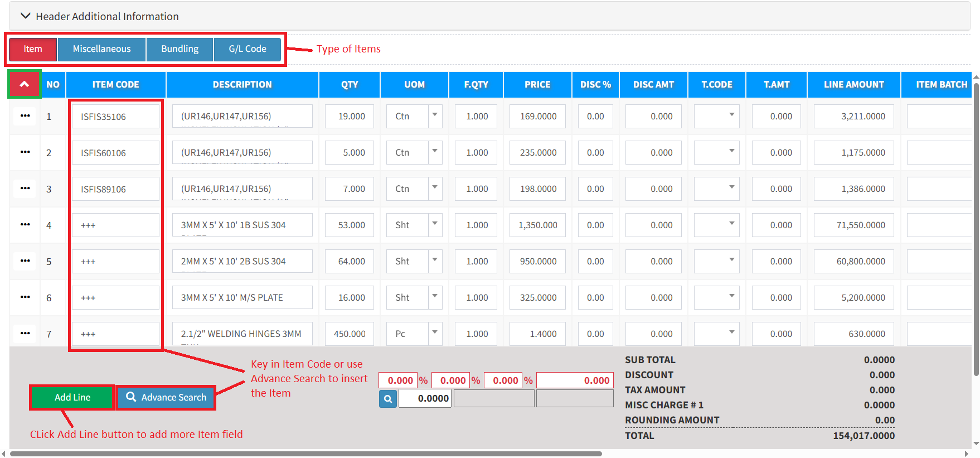The width and height of the screenshot is (980, 458).
Task: Open T.CODE dropdown for row 4
Action: tap(731, 225)
